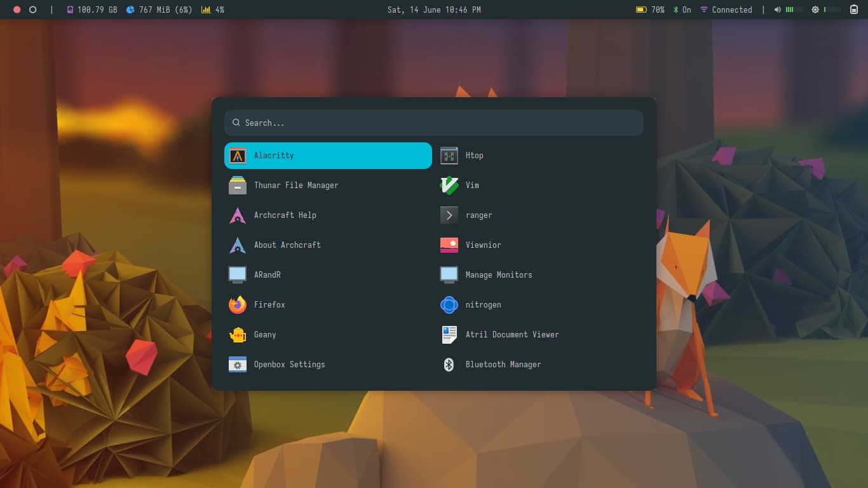
Task: Launch ranger file browser
Action: click(x=539, y=215)
